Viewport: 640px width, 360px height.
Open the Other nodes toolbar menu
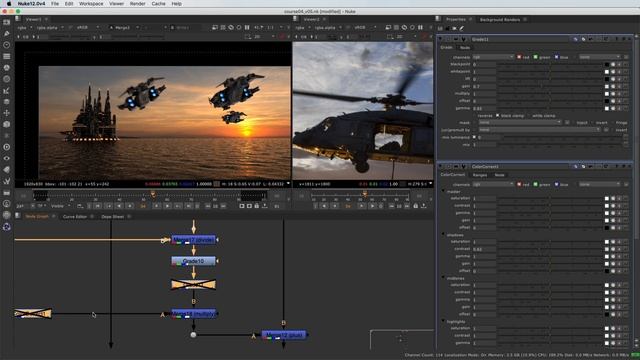[x=7, y=192]
